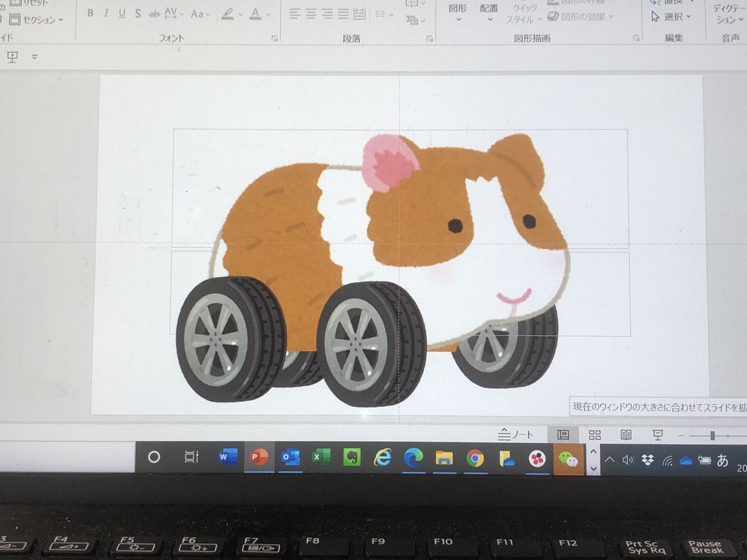Viewport: 747px width, 560px height.
Task: Apply text shadow with the S icon
Action: tap(138, 14)
